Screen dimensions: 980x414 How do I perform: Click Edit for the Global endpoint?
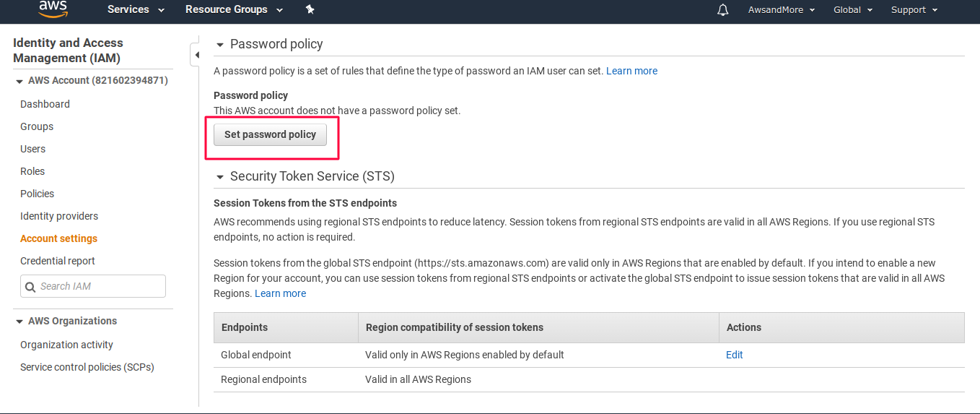pyautogui.click(x=735, y=355)
